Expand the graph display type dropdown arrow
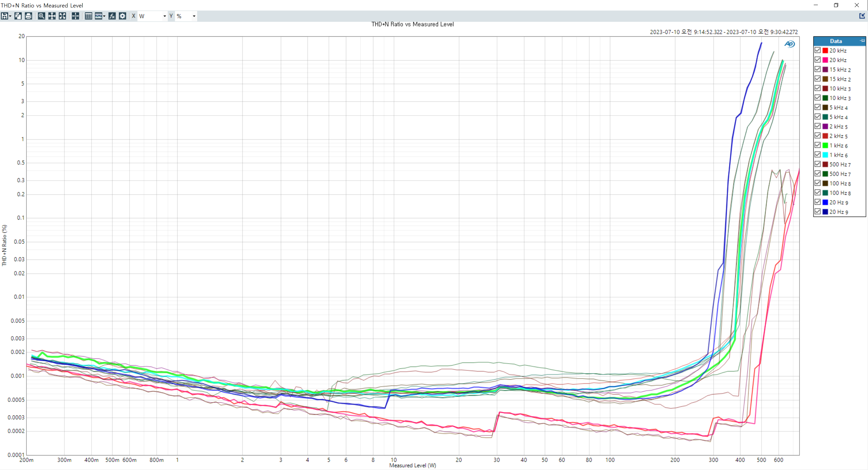Screen dimensions: 868x470 click(x=104, y=16)
